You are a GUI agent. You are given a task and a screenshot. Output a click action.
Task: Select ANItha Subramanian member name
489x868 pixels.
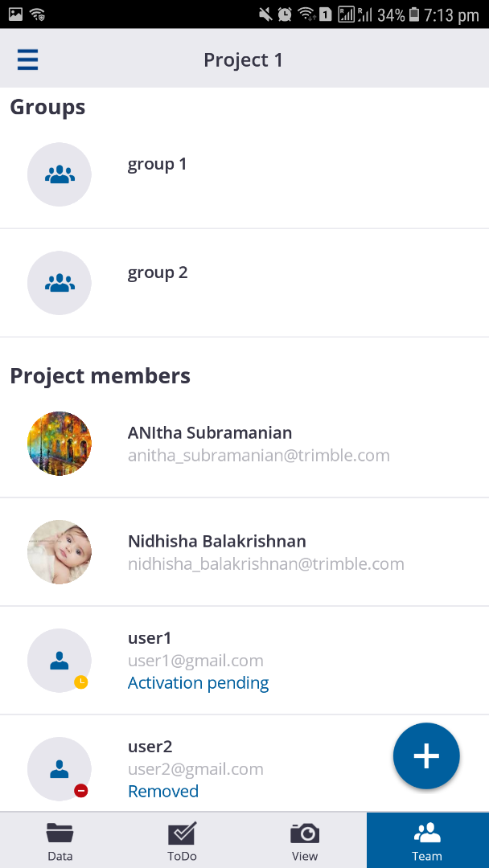click(210, 433)
